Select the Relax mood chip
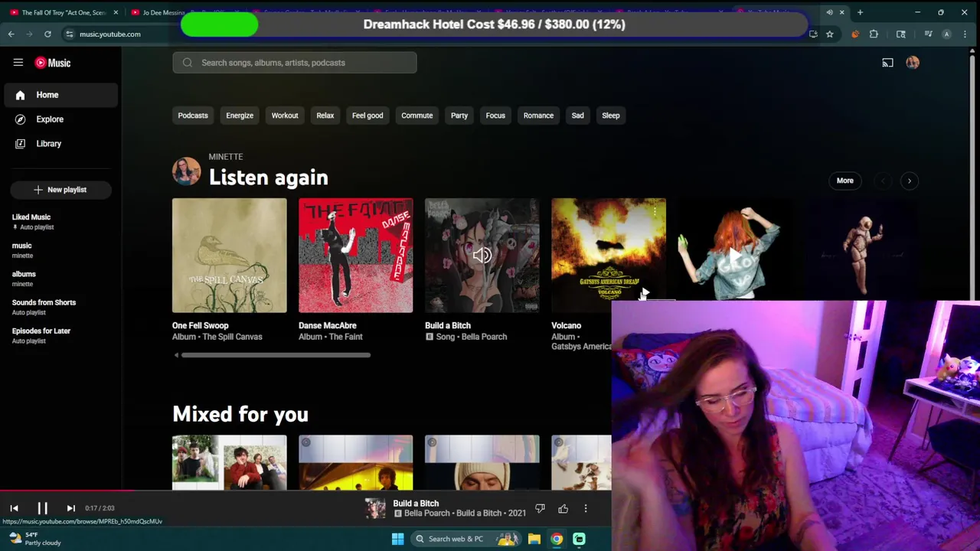This screenshot has height=551, width=980. point(325,116)
